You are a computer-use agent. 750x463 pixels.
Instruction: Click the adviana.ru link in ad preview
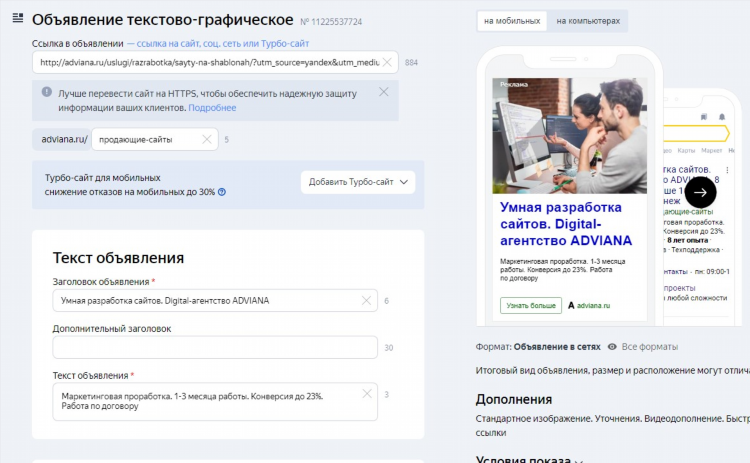point(593,305)
